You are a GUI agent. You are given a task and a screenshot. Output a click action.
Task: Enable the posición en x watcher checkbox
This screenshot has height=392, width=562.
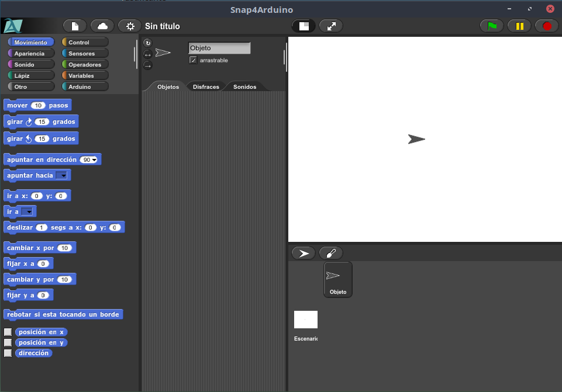point(8,332)
